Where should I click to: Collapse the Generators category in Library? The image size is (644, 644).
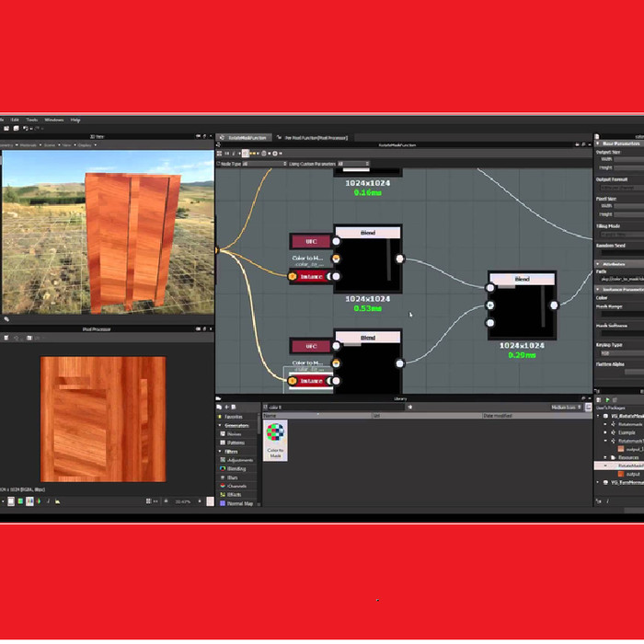tap(220, 426)
